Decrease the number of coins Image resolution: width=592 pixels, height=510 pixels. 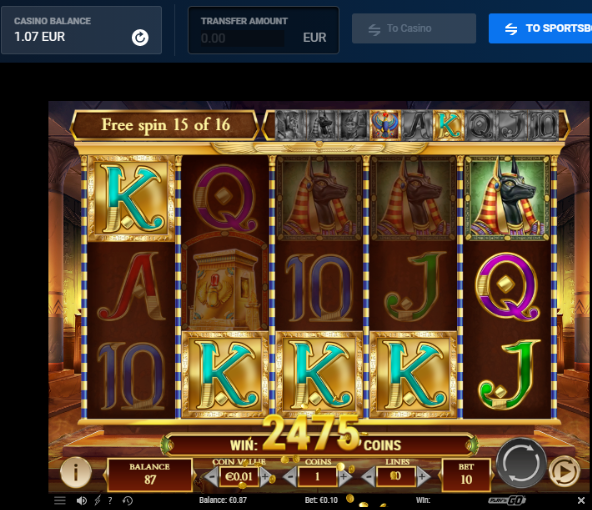(x=289, y=477)
